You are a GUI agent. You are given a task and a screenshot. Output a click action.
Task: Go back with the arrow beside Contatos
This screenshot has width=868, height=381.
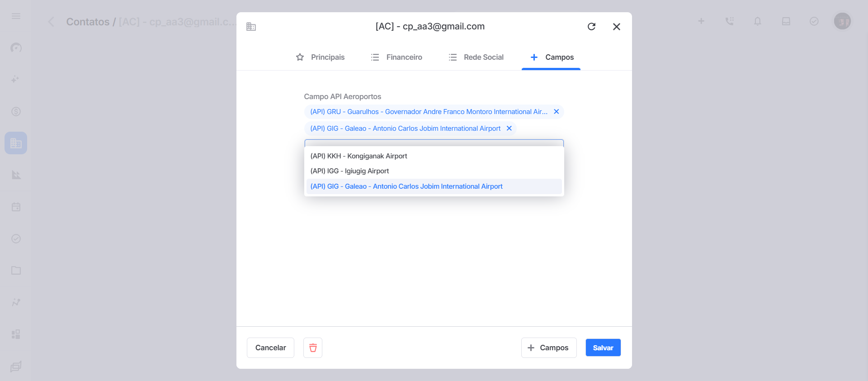51,22
